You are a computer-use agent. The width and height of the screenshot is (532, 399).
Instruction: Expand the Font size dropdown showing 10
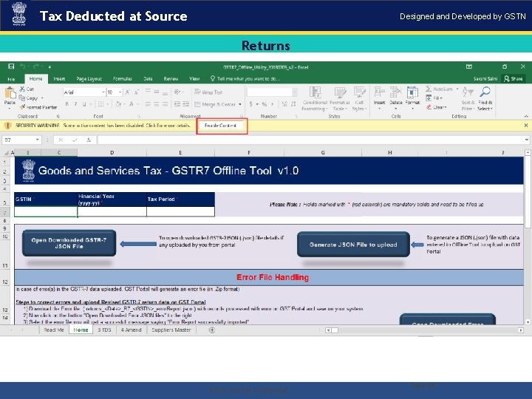(x=120, y=92)
